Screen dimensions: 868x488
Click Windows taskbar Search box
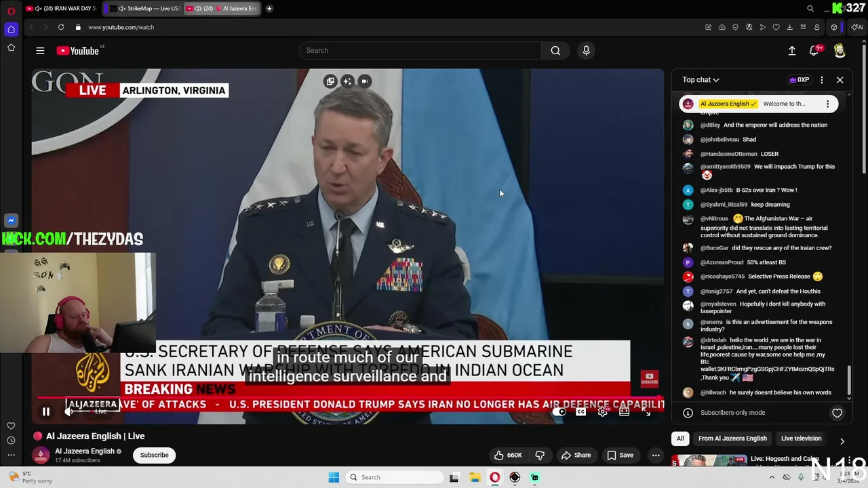click(395, 477)
